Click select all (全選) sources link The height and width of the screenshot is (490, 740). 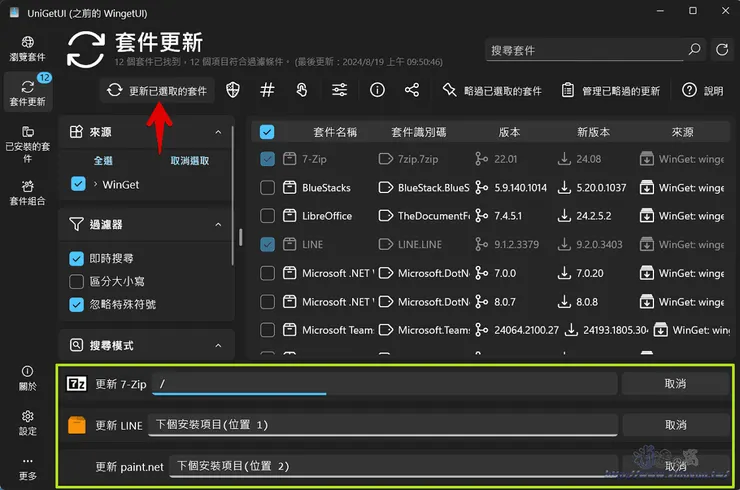103,161
